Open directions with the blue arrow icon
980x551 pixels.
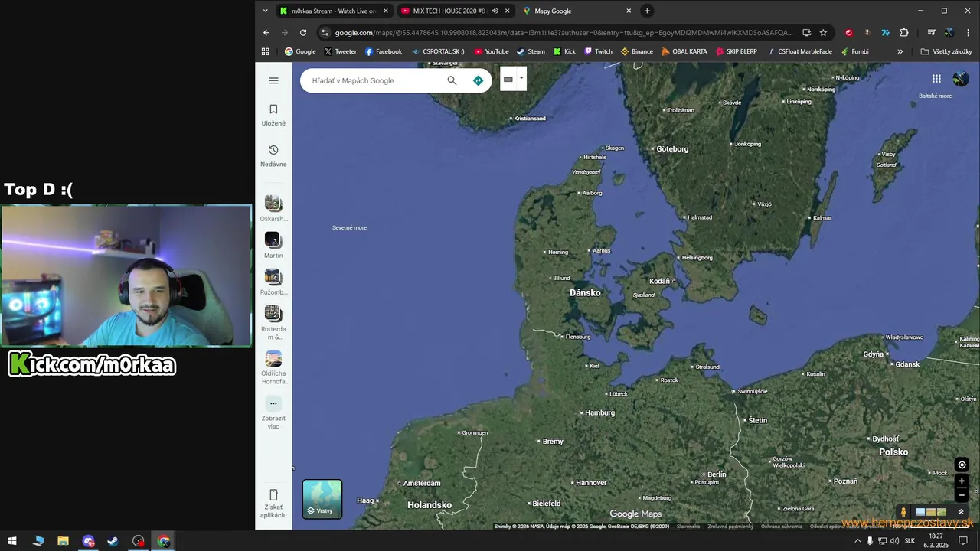(x=478, y=80)
